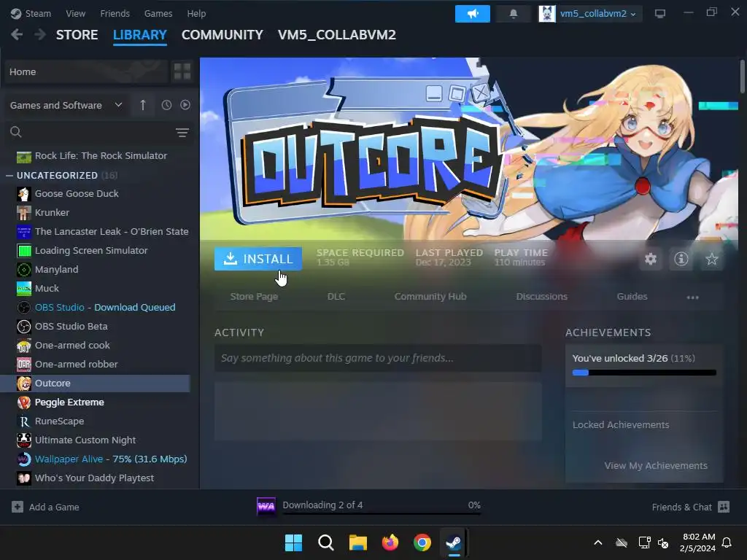Image resolution: width=747 pixels, height=560 pixels.
Task: Click the Downloading 2 of 4 progress bar
Action: click(381, 514)
